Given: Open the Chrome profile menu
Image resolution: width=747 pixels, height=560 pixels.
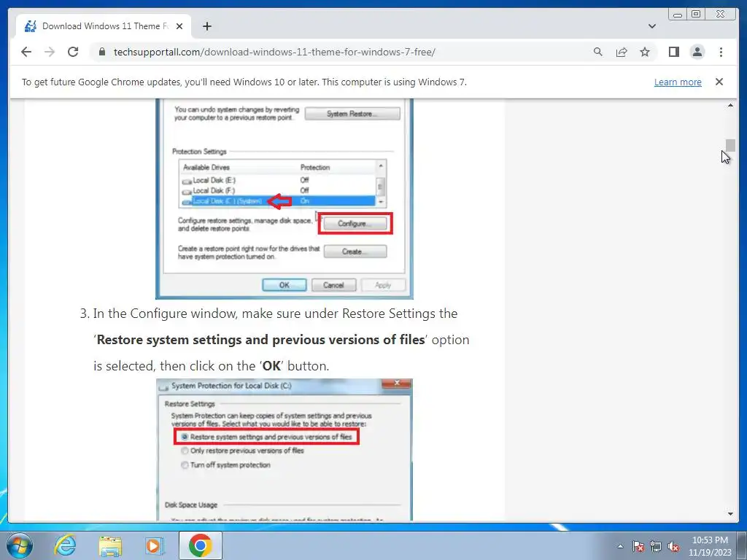Looking at the screenshot, I should (x=697, y=52).
